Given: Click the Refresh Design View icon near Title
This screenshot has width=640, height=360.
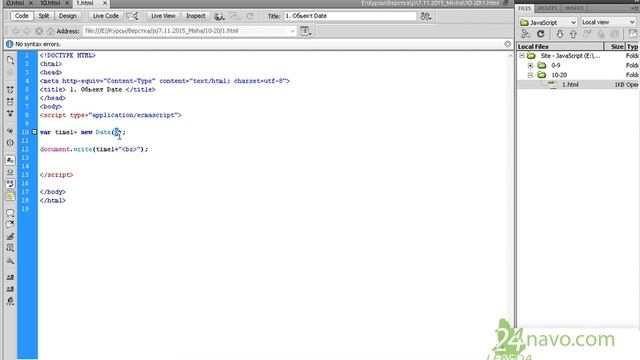Looking at the screenshot, I should pos(250,16).
